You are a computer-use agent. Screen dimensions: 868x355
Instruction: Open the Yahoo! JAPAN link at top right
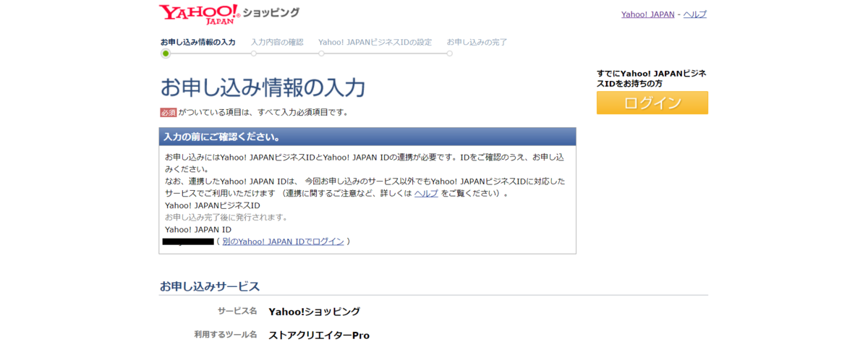pyautogui.click(x=647, y=14)
